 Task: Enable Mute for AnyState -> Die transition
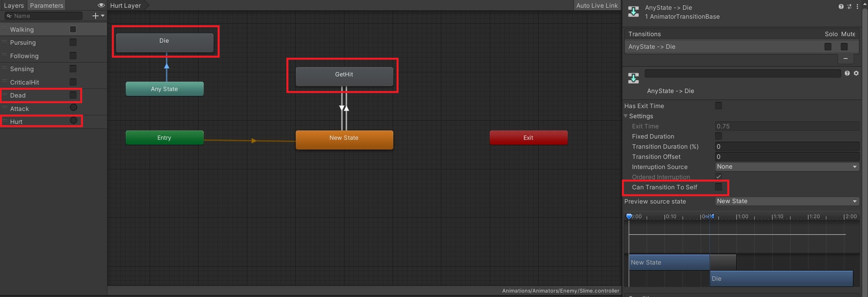[x=844, y=47]
